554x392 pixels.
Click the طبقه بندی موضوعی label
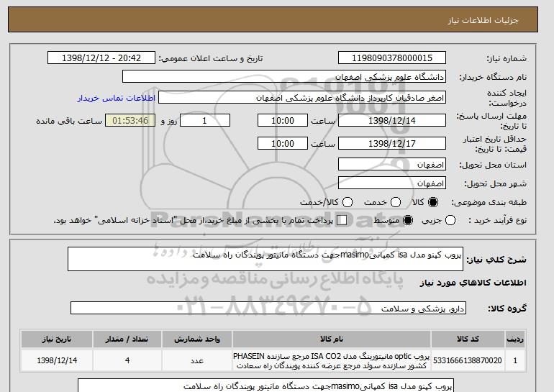click(489, 202)
